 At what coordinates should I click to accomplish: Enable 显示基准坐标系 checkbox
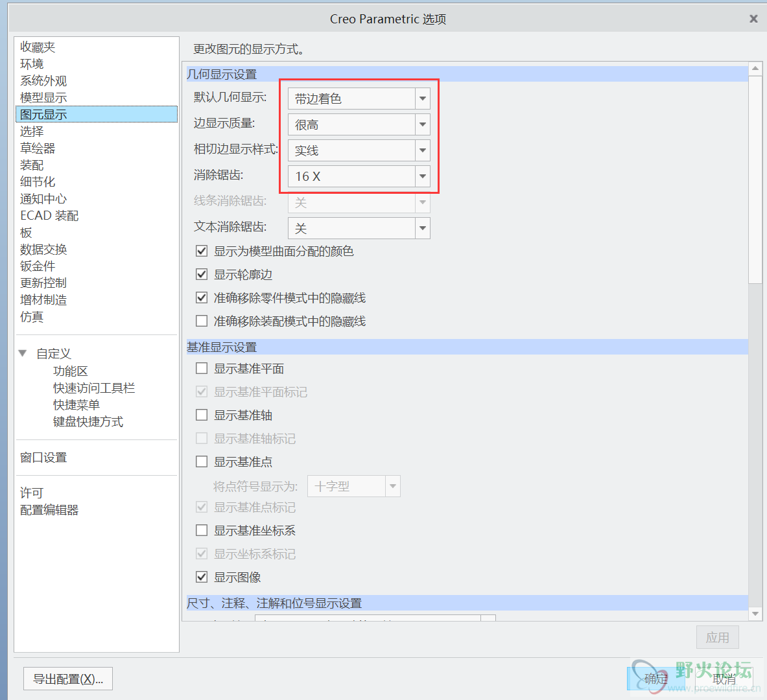pyautogui.click(x=202, y=530)
